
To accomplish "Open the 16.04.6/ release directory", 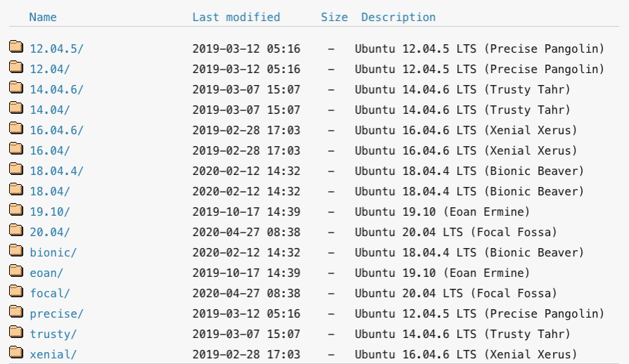I will click(56, 130).
